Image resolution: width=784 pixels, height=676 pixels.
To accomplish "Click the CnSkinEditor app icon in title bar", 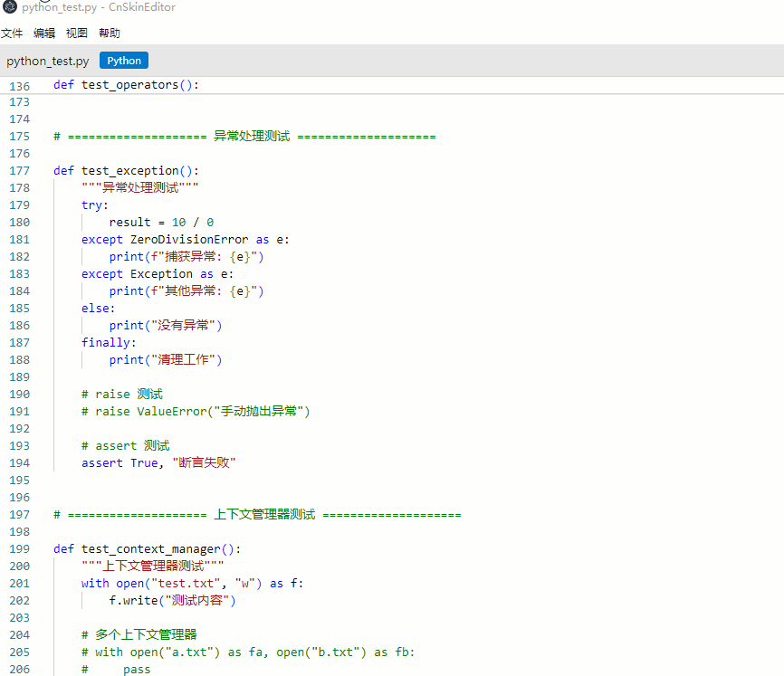I will (x=9, y=5).
